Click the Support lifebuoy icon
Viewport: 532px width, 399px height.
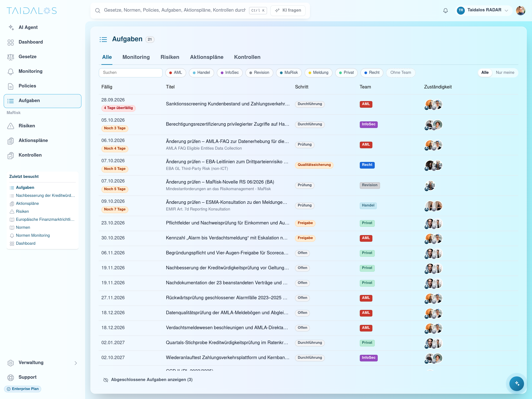pyautogui.click(x=11, y=377)
